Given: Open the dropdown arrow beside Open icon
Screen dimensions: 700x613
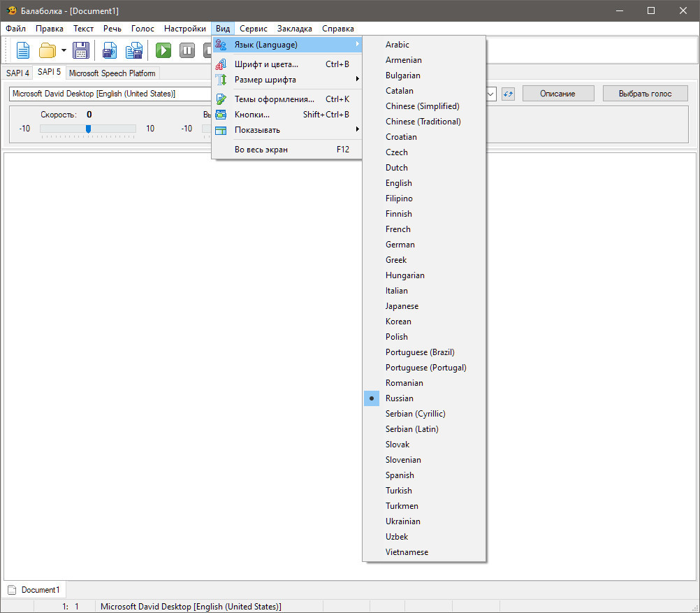Looking at the screenshot, I should [x=64, y=50].
